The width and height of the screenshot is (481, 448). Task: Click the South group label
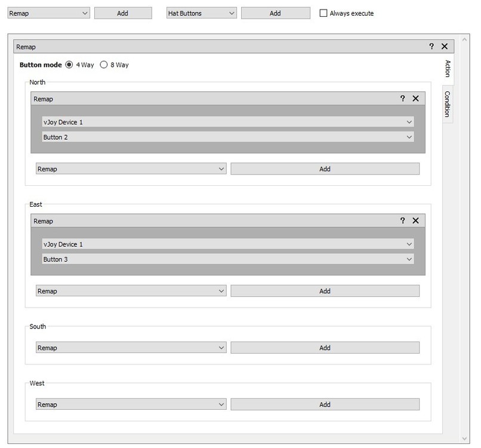click(38, 326)
